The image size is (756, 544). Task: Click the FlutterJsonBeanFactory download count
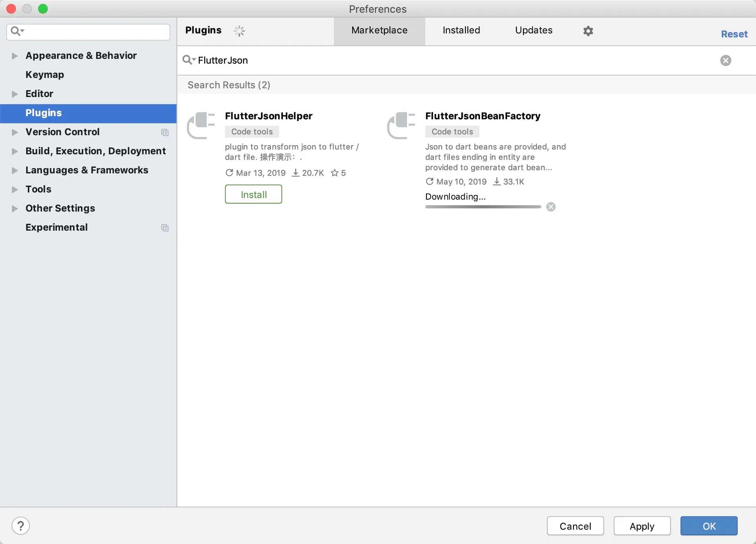tap(509, 182)
